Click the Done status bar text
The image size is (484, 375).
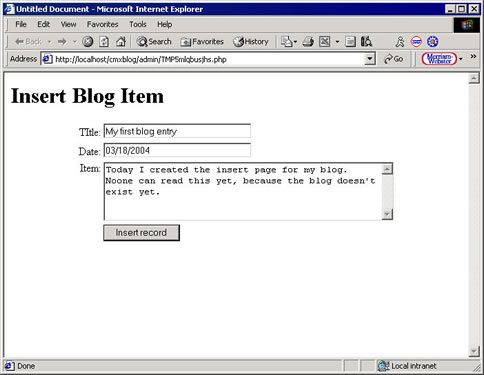pos(26,366)
